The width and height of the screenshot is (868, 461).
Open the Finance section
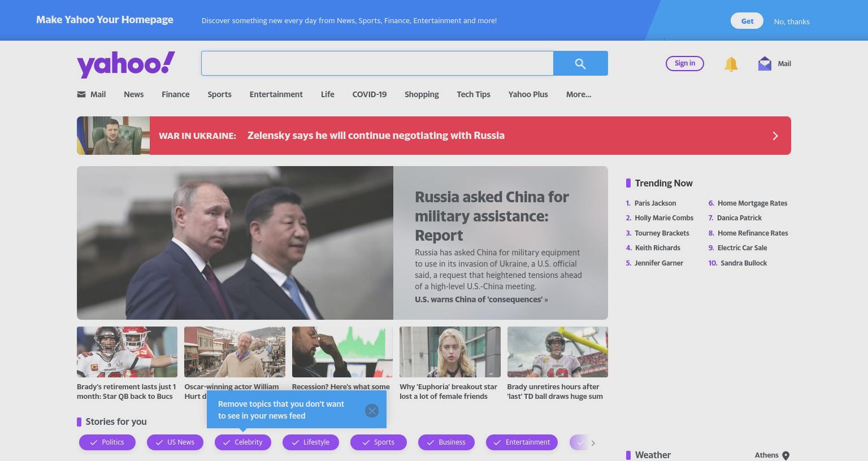pos(175,94)
